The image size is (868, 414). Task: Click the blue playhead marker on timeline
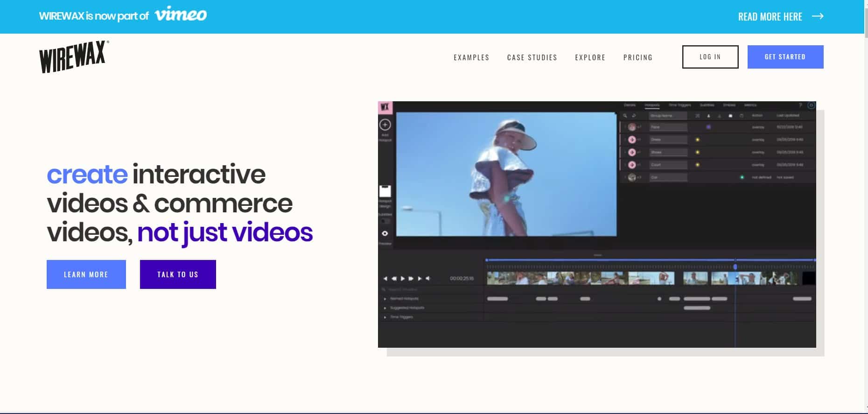735,267
